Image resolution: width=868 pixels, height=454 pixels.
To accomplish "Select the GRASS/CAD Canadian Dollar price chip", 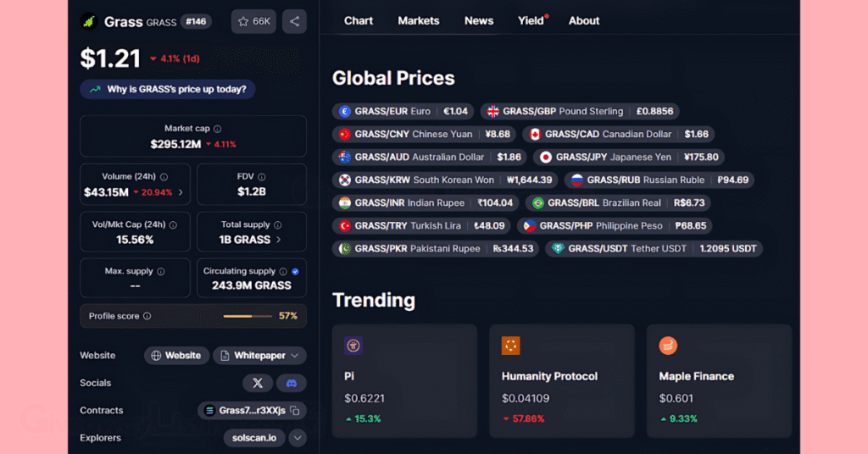I will [x=618, y=135].
